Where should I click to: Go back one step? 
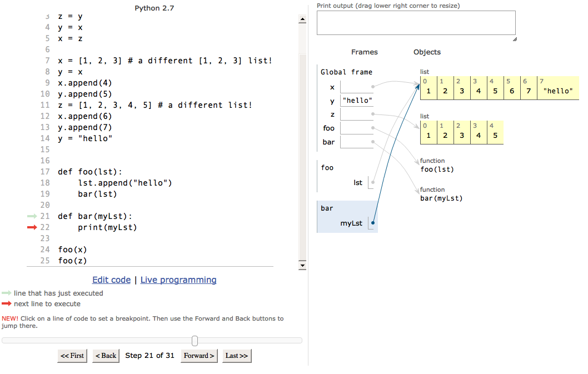(x=106, y=356)
